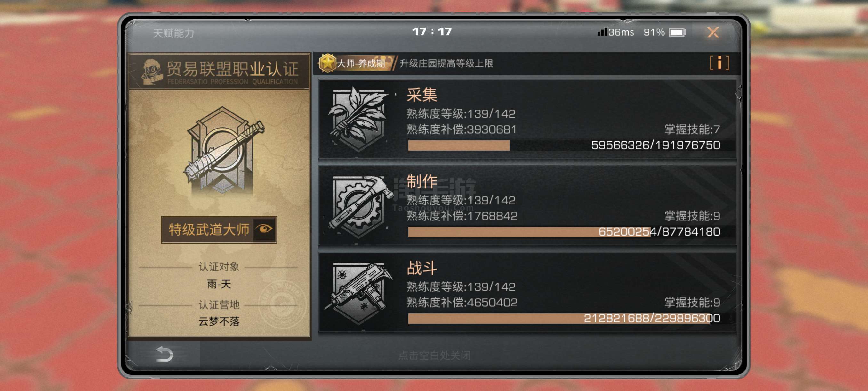Viewport: 868px width, 391px height.
Task: Click the 战斗 proficiency progress bar
Action: point(564,319)
